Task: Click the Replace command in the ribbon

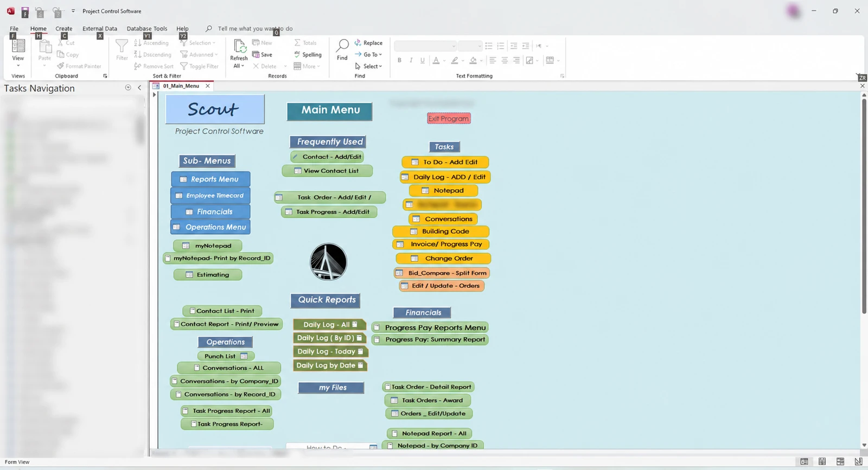Action: (369, 43)
